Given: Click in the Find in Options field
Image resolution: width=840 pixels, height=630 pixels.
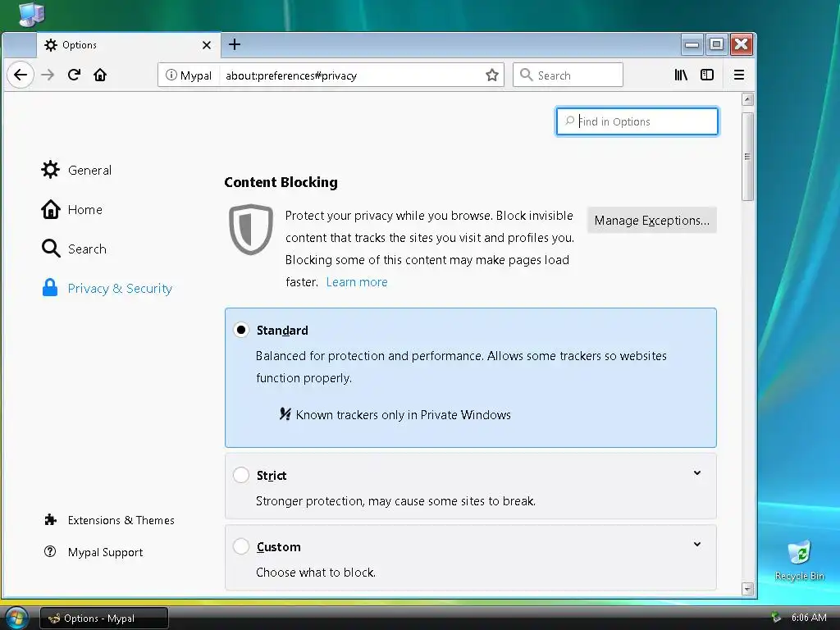Looking at the screenshot, I should (x=637, y=121).
